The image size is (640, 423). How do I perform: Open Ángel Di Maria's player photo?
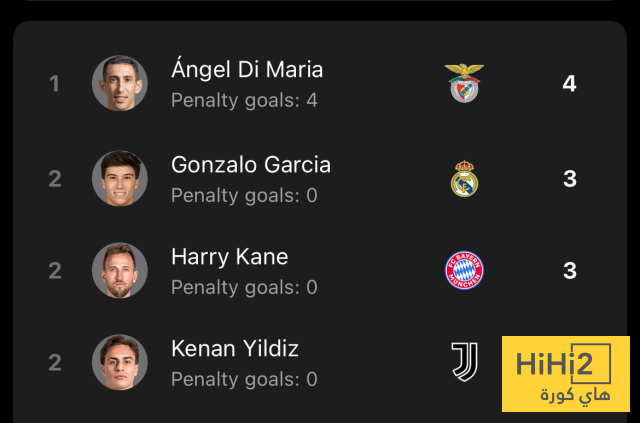pyautogui.click(x=120, y=83)
